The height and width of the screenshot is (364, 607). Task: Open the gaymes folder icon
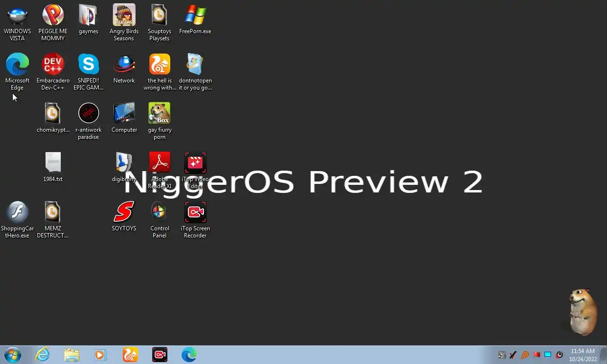click(88, 19)
